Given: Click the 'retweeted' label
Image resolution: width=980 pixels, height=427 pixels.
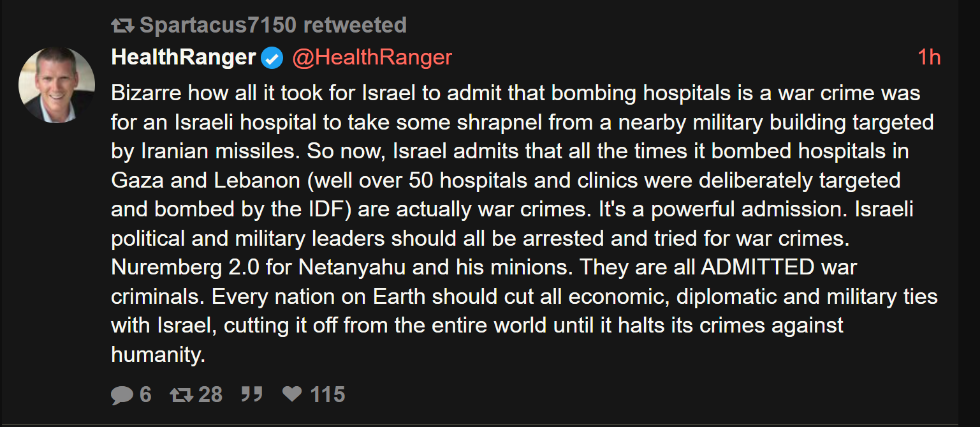Looking at the screenshot, I should (x=355, y=25).
